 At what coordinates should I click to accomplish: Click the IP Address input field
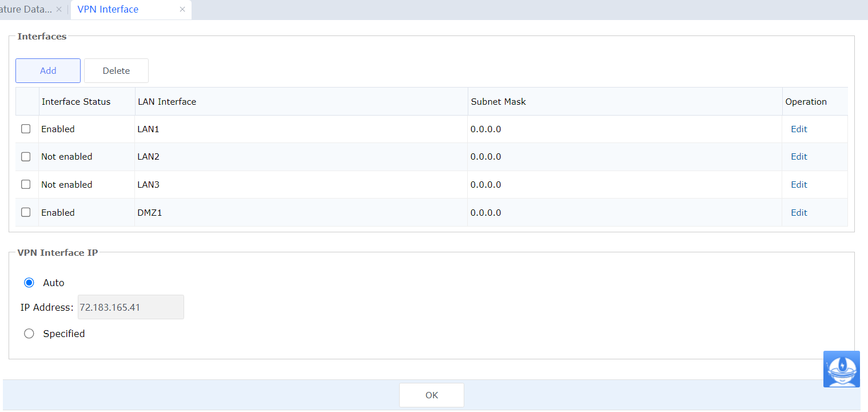(x=131, y=307)
